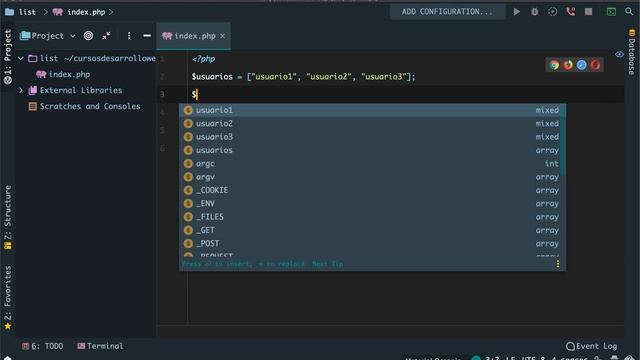Collapse the list project folder
Viewport: 640px width, 360px height.
tap(21, 58)
